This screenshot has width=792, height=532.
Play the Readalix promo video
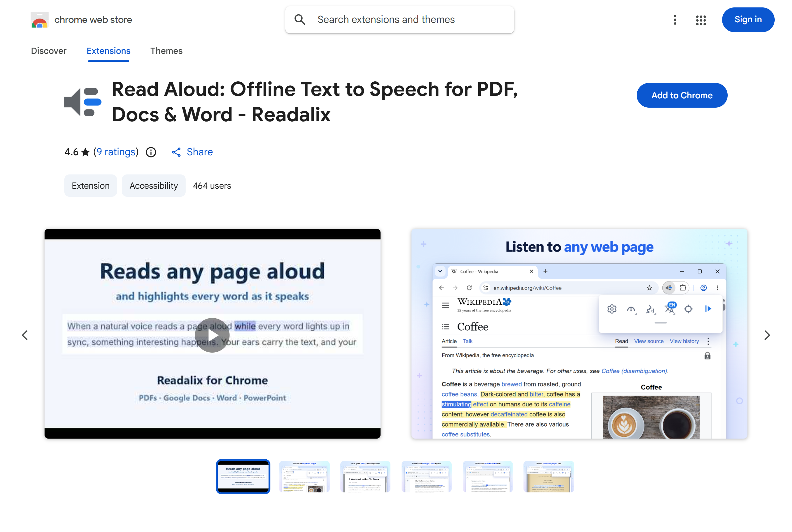pyautogui.click(x=212, y=335)
